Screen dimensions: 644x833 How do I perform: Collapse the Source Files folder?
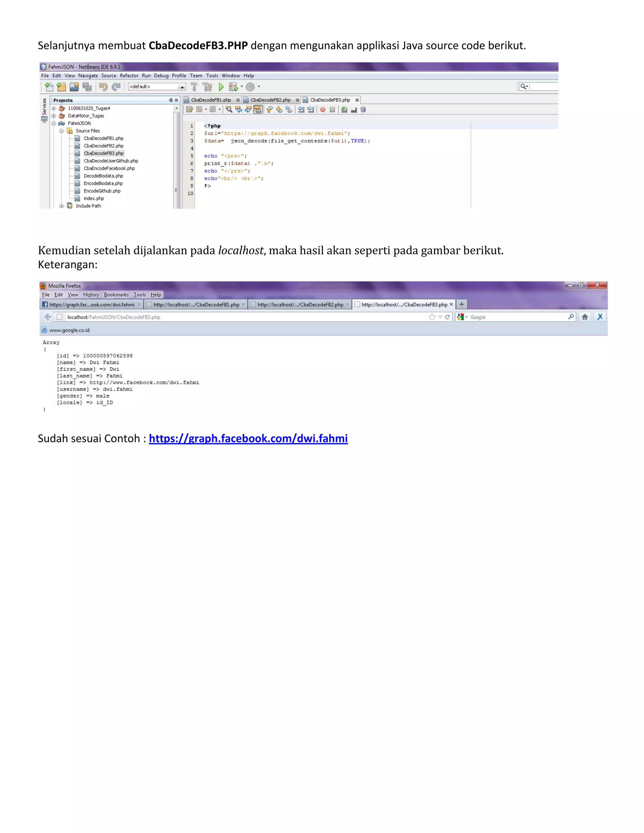click(x=61, y=131)
